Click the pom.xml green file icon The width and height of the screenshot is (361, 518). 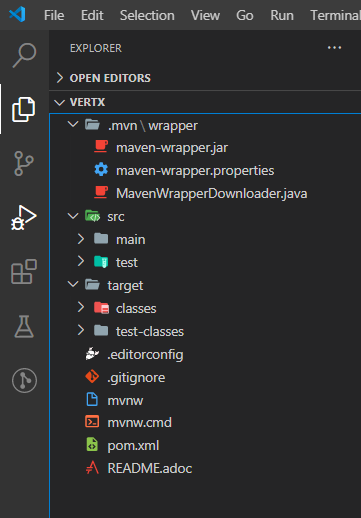click(x=92, y=445)
